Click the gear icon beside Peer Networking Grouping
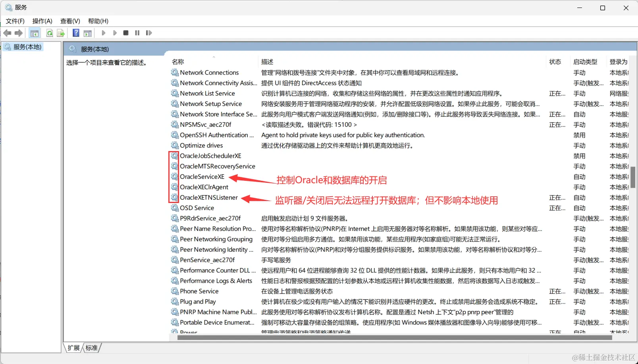 175,239
